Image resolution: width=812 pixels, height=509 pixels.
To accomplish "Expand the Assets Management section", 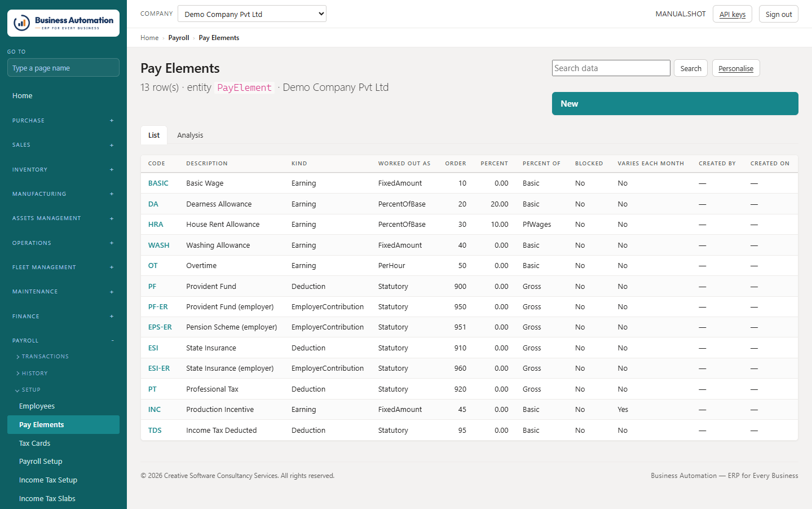I will [x=63, y=218].
